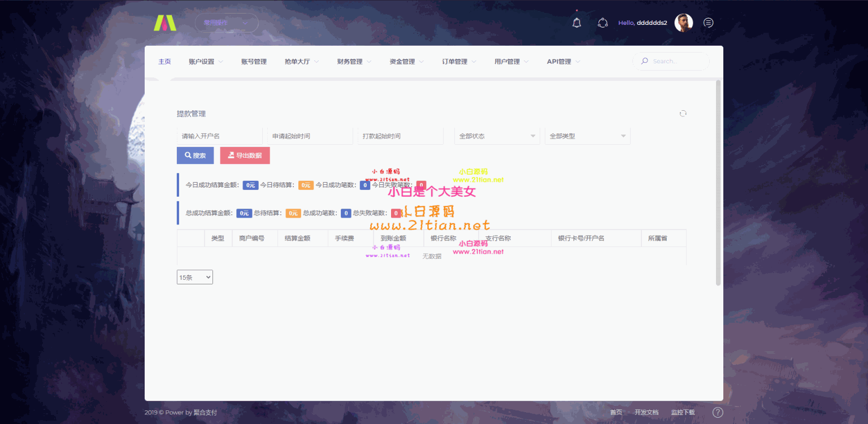Switch to the 主页 tab
The width and height of the screenshot is (868, 424).
pos(164,62)
